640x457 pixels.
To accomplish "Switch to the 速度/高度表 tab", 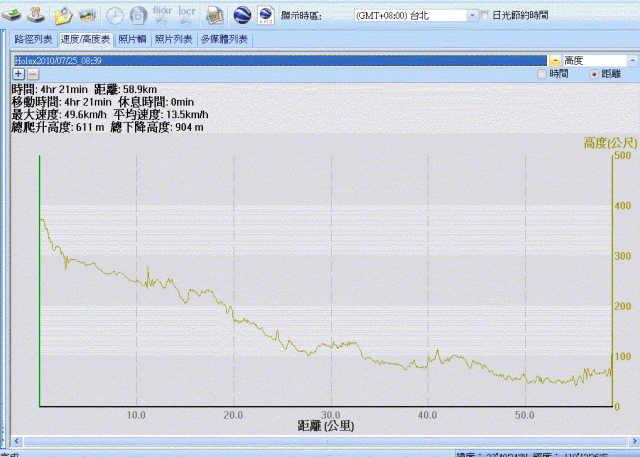I will pyautogui.click(x=85, y=40).
